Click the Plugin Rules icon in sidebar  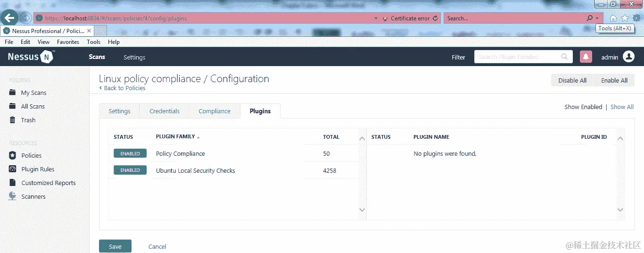13,169
